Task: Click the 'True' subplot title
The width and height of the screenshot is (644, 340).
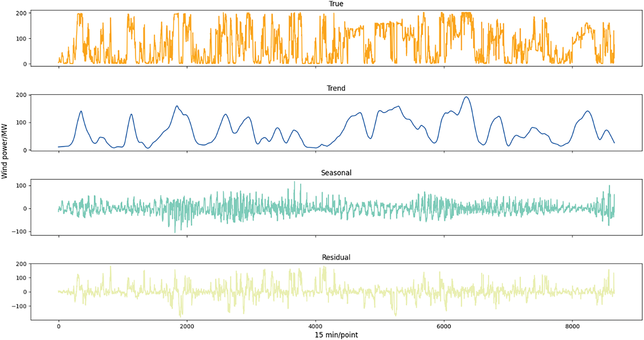Action: (x=336, y=4)
